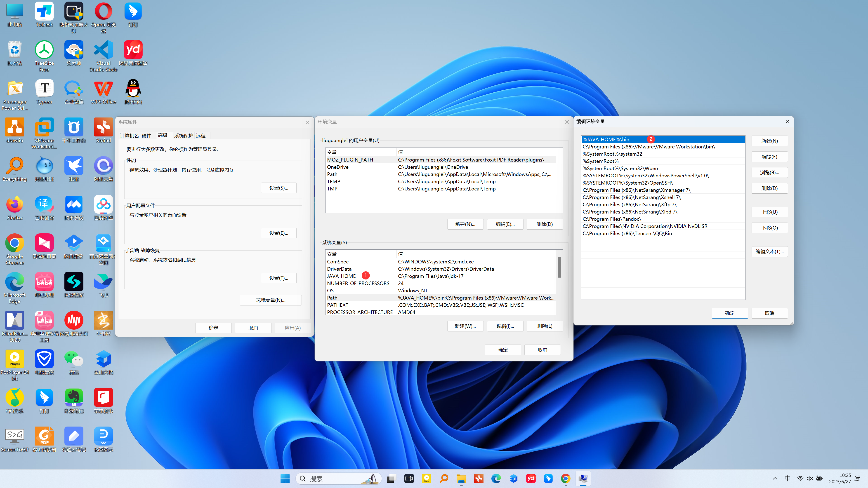Open 环境变量(N)... button
The height and width of the screenshot is (488, 868).
click(271, 300)
